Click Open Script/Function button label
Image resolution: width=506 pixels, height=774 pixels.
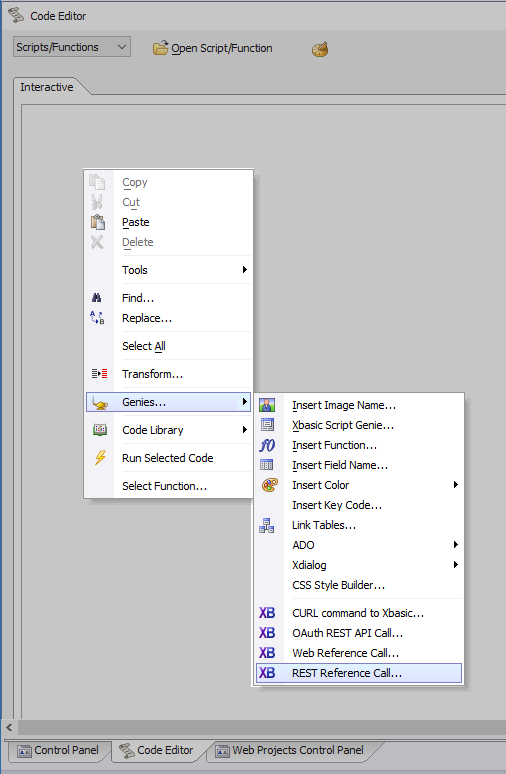click(222, 48)
